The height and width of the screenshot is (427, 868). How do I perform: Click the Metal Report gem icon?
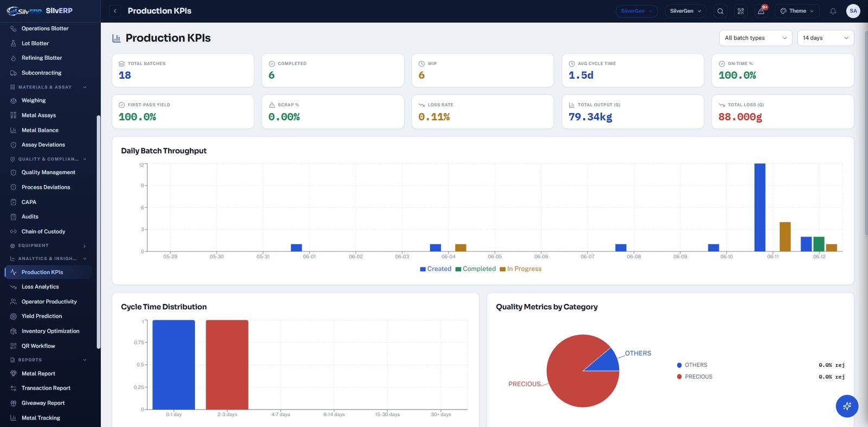[x=13, y=374]
